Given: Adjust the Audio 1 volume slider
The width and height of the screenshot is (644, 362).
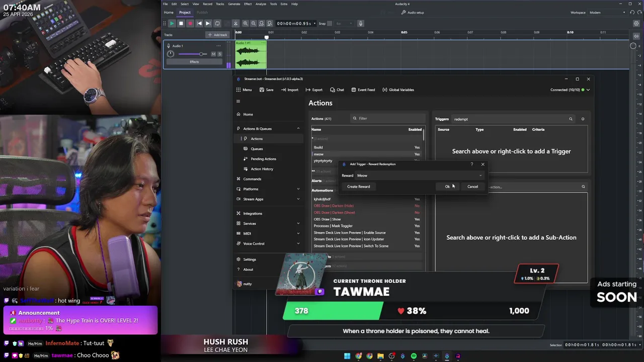Looking at the screenshot, I should (193, 54).
